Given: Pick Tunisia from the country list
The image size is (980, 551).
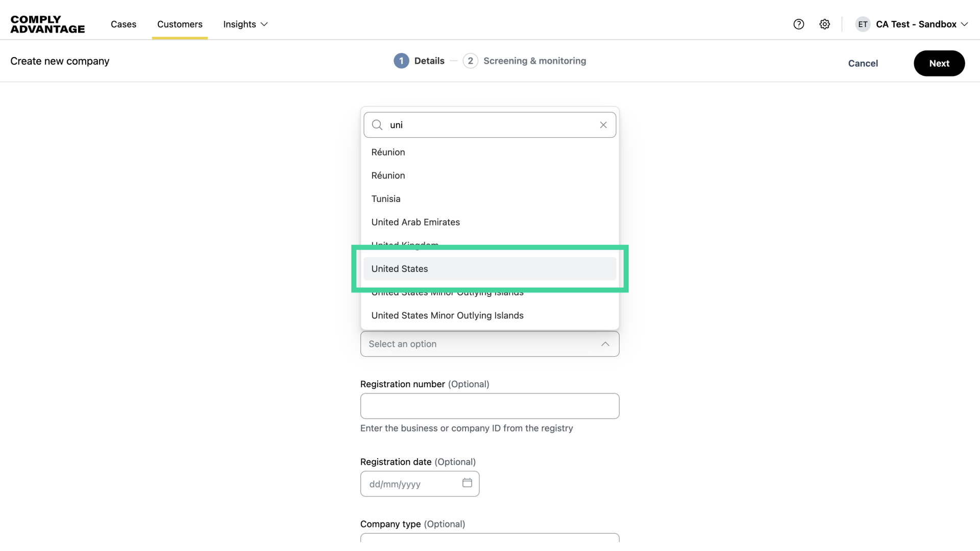Looking at the screenshot, I should pos(386,199).
